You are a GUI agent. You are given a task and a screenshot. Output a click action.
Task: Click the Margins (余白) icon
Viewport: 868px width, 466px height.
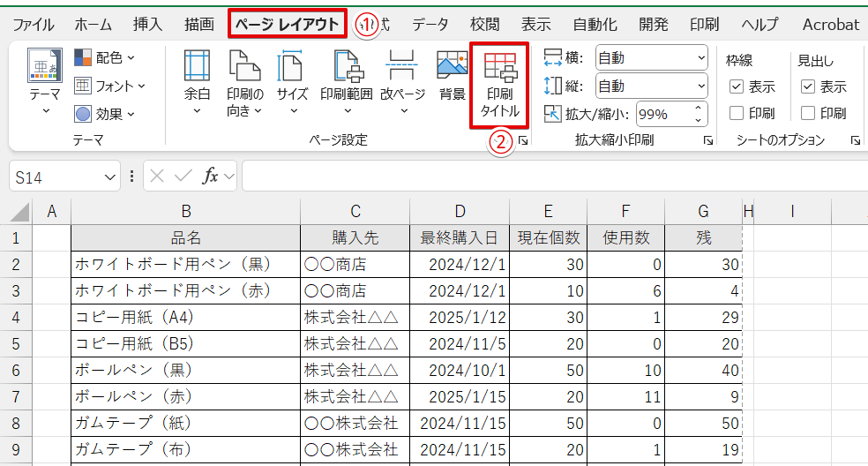pyautogui.click(x=197, y=66)
